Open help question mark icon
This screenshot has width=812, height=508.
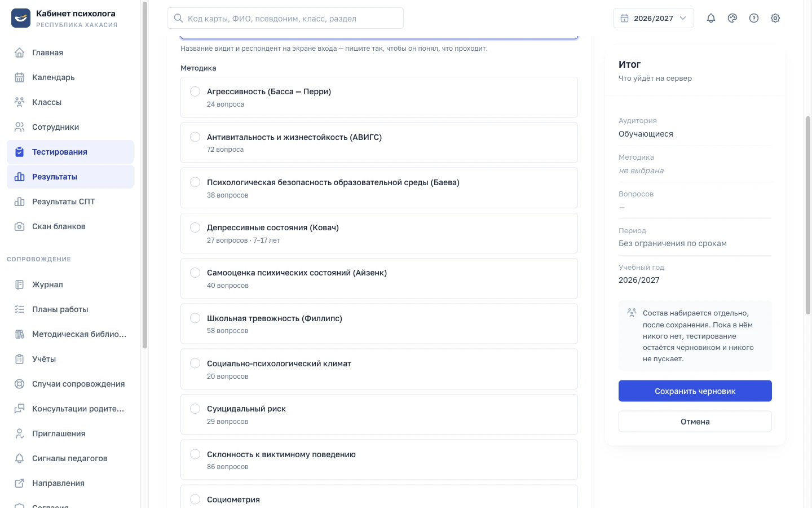[x=754, y=18]
